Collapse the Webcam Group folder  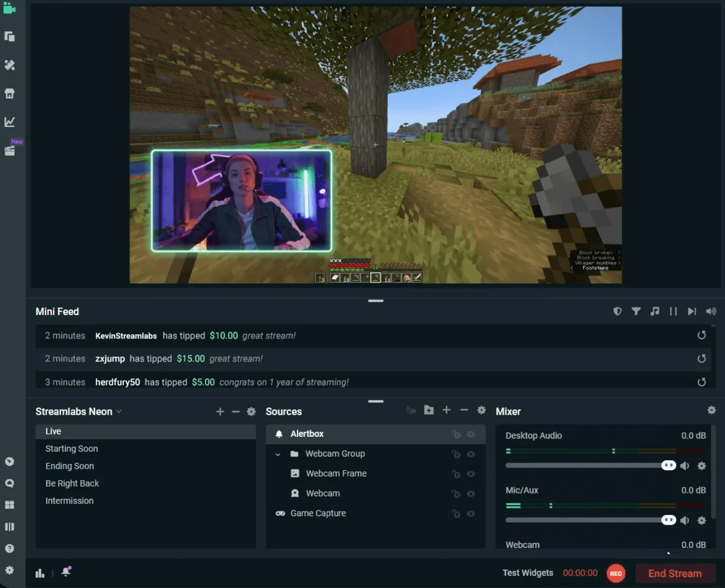pos(278,454)
